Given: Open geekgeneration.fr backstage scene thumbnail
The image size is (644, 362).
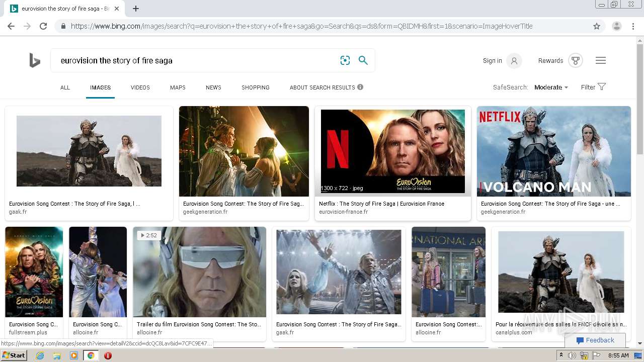Looking at the screenshot, I should (x=244, y=151).
